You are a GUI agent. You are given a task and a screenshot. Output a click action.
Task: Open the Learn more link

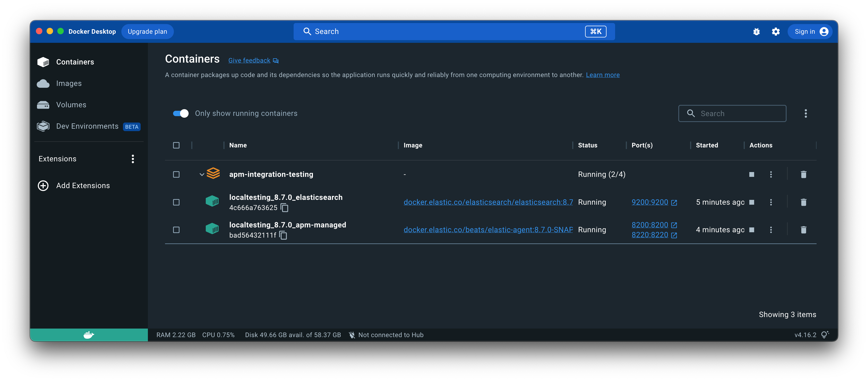tap(603, 75)
